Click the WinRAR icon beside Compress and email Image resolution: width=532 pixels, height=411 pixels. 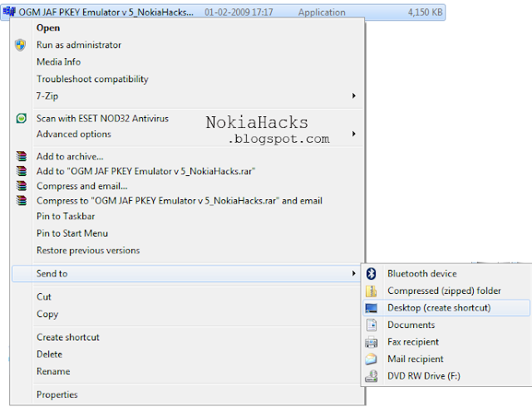click(x=22, y=186)
